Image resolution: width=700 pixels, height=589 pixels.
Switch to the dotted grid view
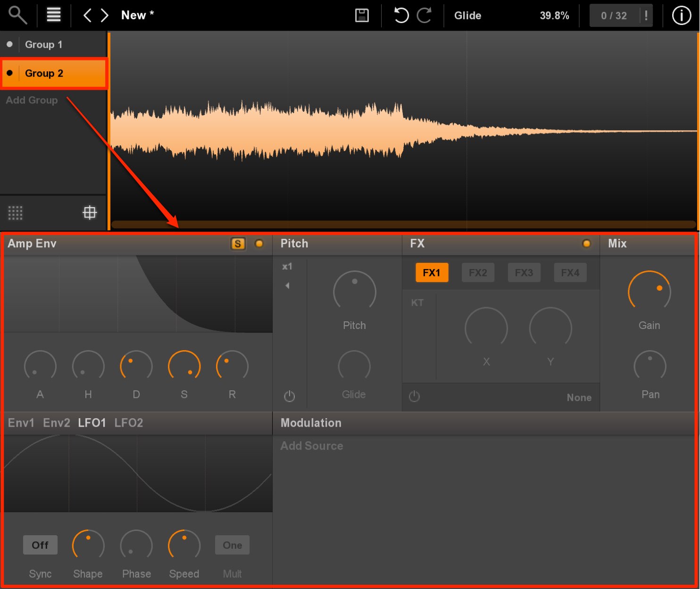[x=15, y=213]
